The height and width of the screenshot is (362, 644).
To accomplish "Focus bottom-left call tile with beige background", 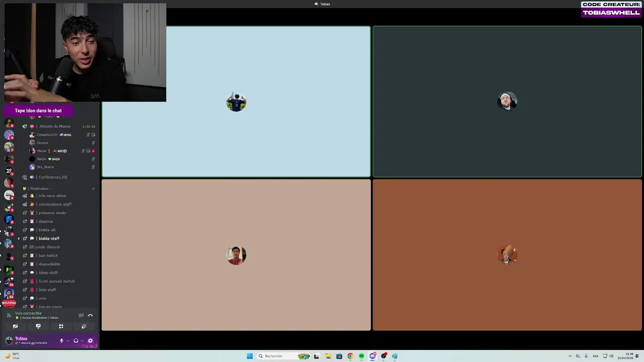I will click(x=236, y=255).
